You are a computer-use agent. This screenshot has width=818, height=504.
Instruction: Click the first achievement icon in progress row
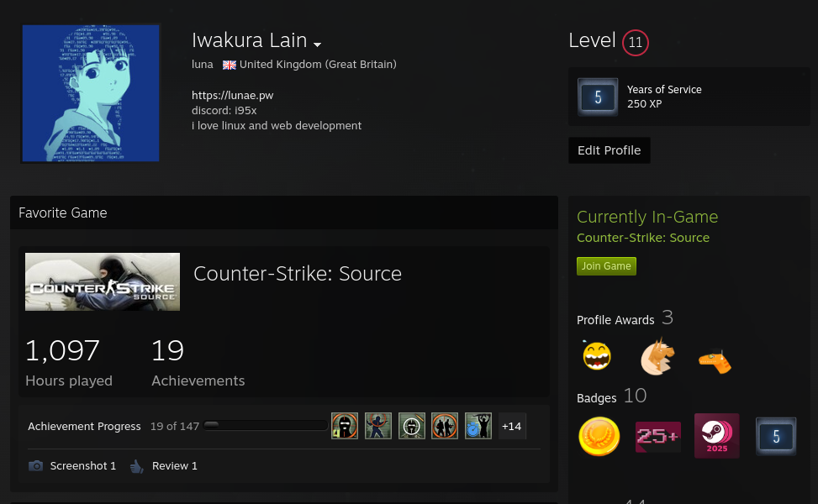(x=345, y=426)
